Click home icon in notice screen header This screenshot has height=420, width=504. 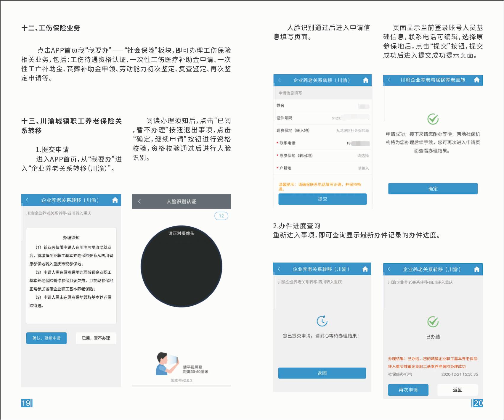[x=115, y=200]
